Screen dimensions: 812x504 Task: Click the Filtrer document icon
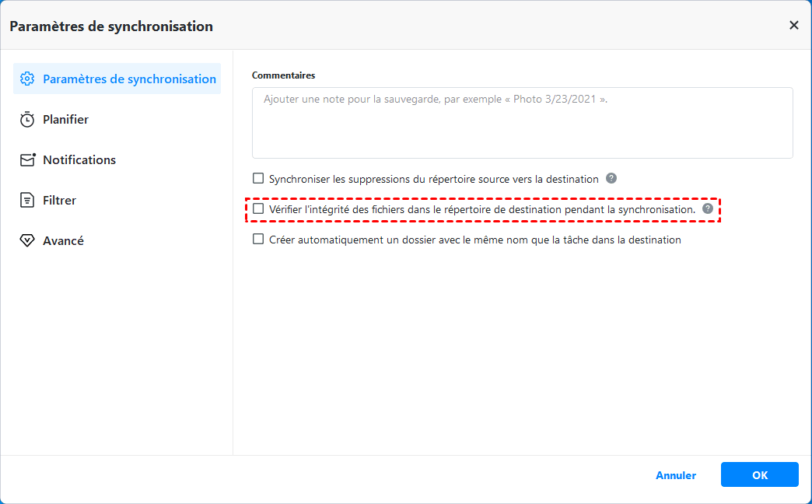coord(27,201)
